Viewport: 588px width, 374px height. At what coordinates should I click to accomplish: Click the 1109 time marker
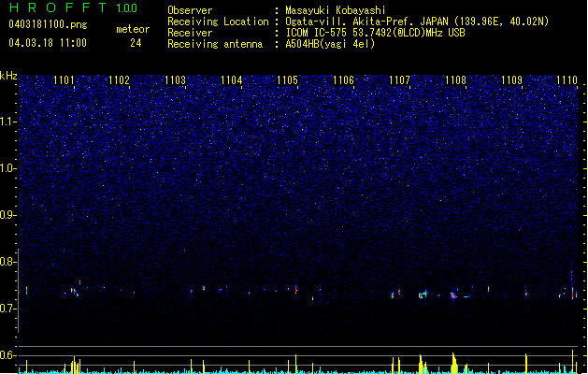[512, 80]
